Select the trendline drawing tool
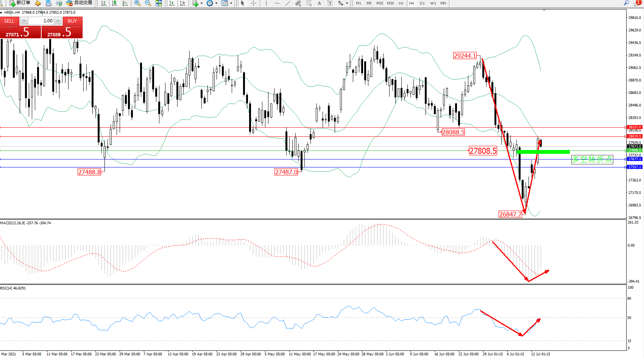The height and width of the screenshot is (358, 644). [288, 3]
